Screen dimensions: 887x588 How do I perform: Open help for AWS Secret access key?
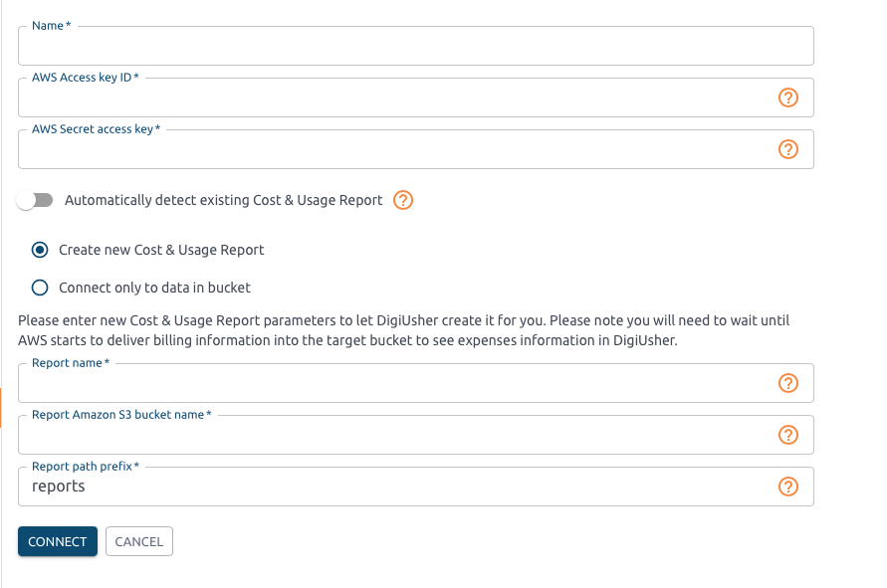tap(788, 149)
